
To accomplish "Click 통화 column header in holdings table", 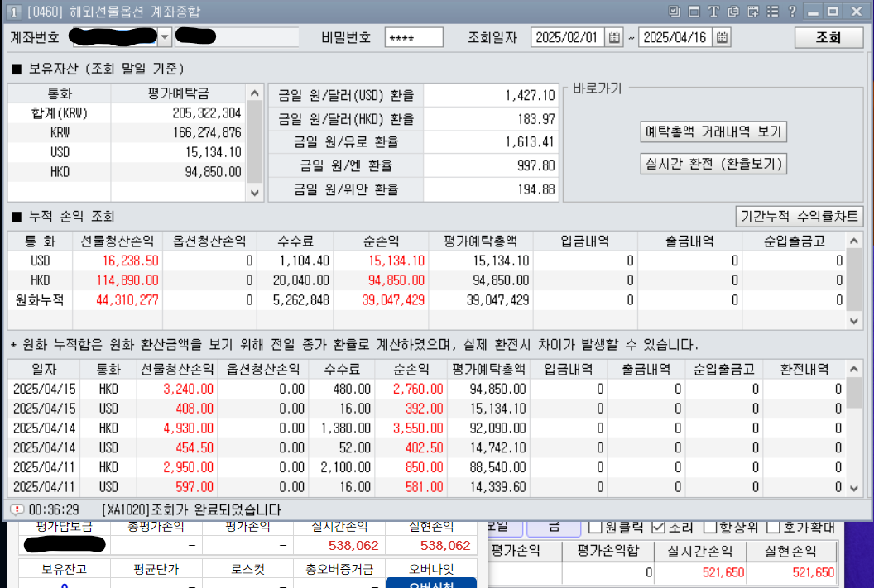I will point(60,93).
